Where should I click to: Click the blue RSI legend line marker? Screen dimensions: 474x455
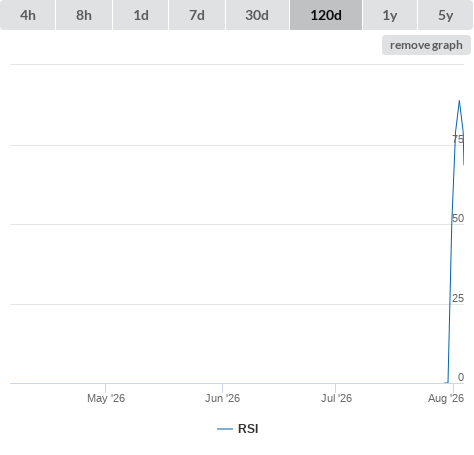pos(225,429)
